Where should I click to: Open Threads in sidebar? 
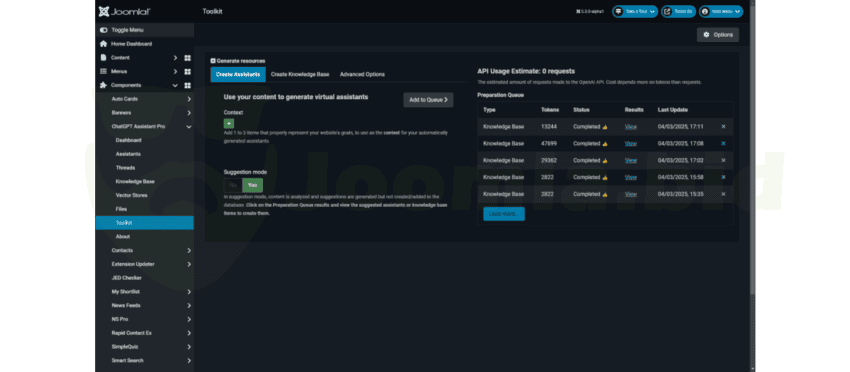click(x=125, y=168)
